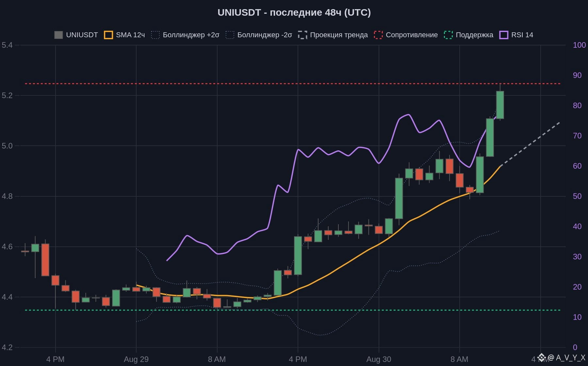The height and width of the screenshot is (366, 588).
Task: Click the RSI axis label 20
Action: 577,287
